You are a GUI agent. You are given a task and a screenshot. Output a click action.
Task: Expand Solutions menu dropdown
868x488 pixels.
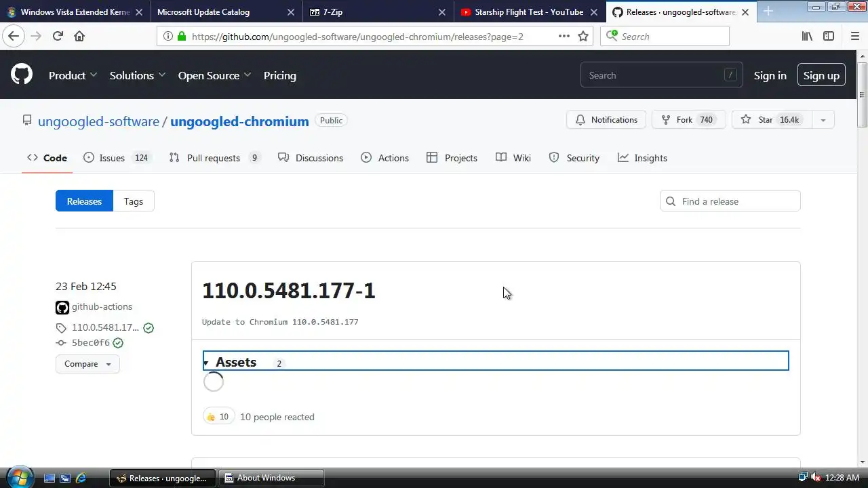[x=138, y=75]
